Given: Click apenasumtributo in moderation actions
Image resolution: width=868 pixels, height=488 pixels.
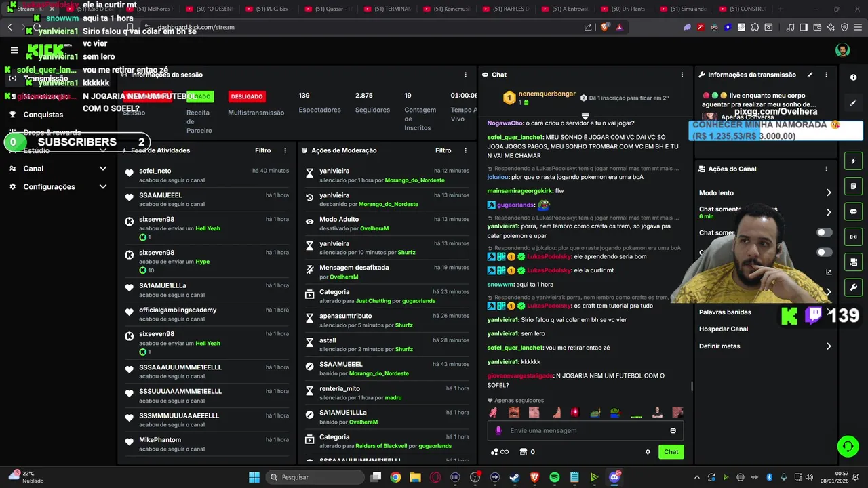Looking at the screenshot, I should point(345,316).
